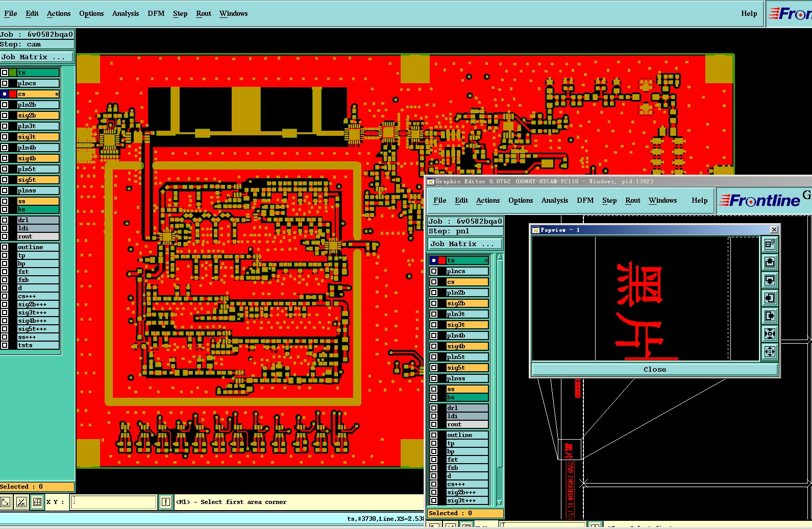Toggle sig2b layer checkbox in cam window

point(5,115)
